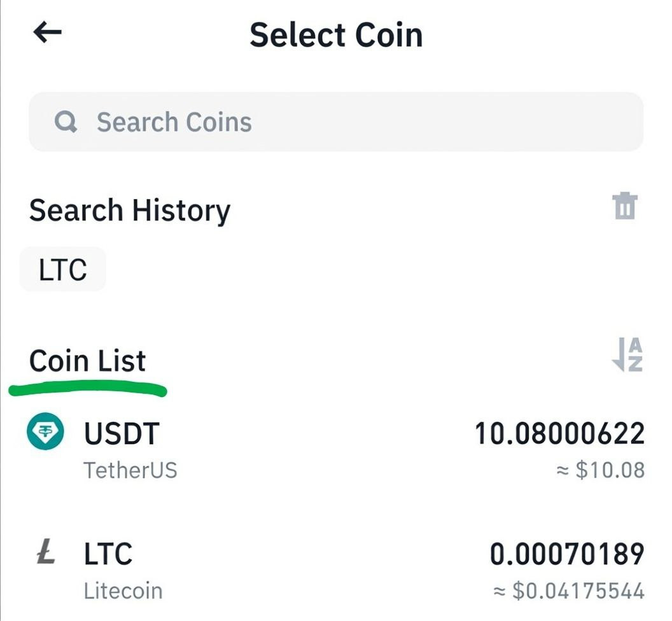Tap the green Tether logo icon
This screenshot has width=672, height=621.
click(x=45, y=433)
